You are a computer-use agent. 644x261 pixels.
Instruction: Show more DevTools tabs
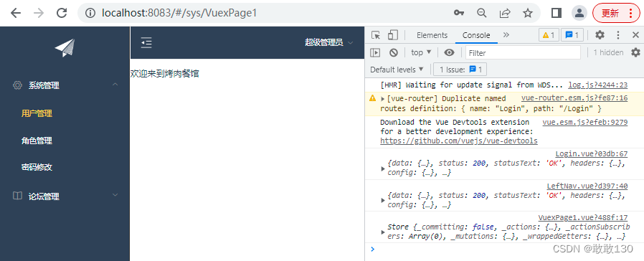click(506, 35)
